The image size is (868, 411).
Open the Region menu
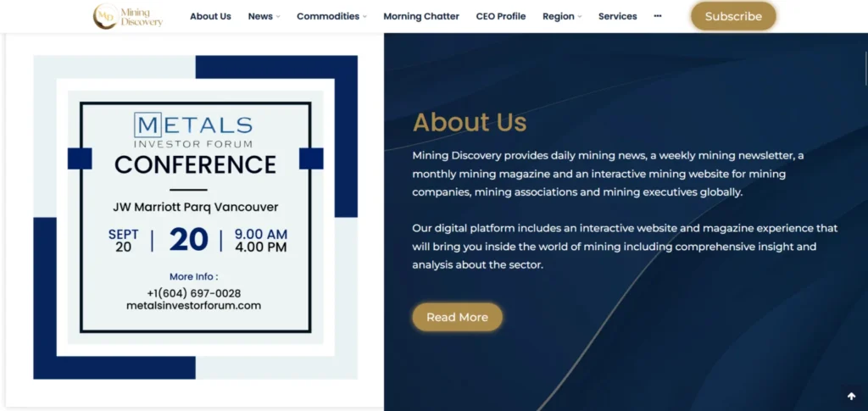[558, 17]
